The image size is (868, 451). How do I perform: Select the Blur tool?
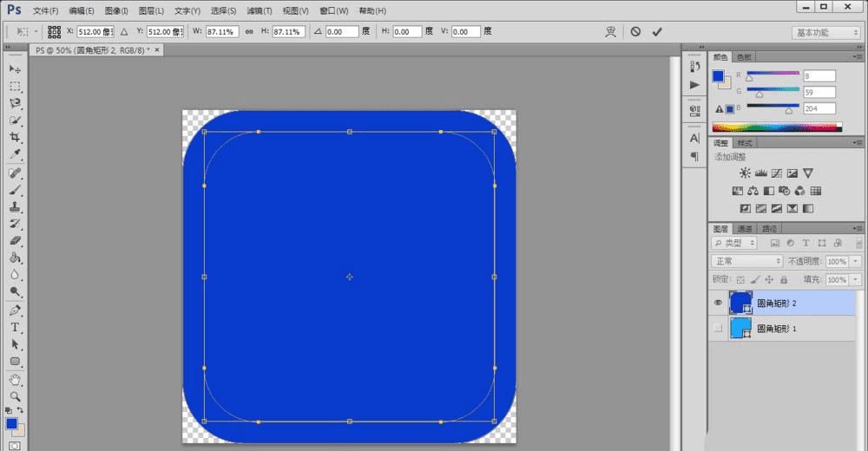point(15,274)
